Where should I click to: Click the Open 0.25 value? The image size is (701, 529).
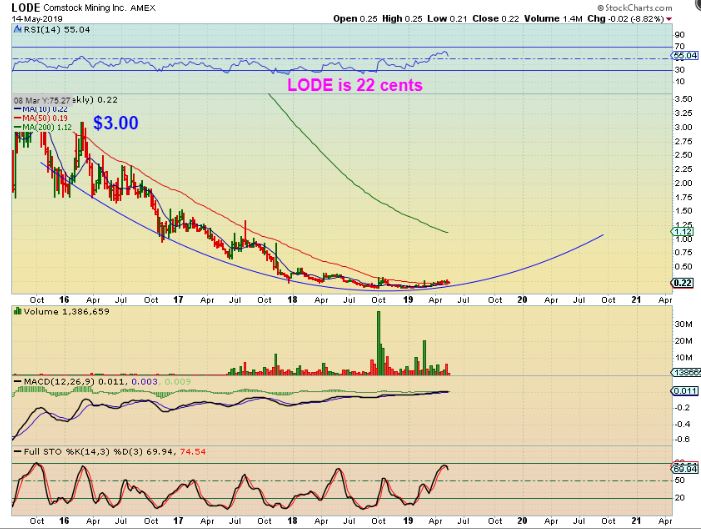click(355, 19)
